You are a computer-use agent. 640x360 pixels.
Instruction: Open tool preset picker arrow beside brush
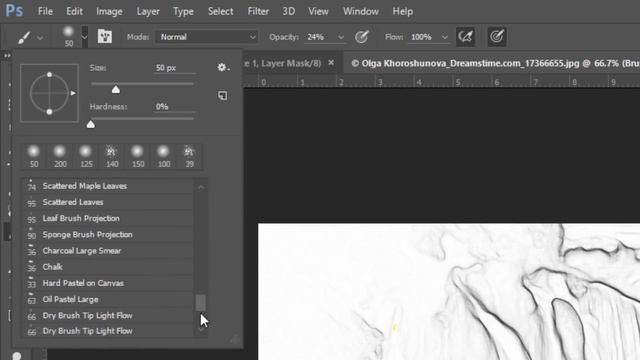point(40,38)
